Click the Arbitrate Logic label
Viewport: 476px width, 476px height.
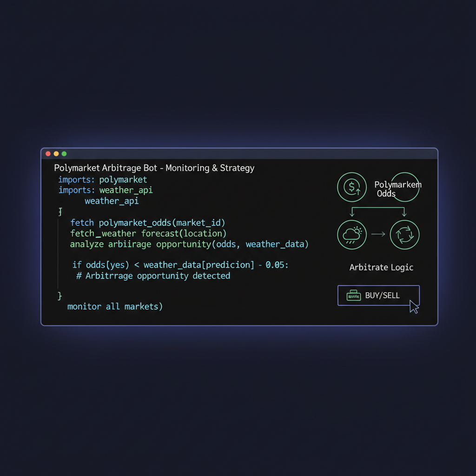tap(381, 267)
